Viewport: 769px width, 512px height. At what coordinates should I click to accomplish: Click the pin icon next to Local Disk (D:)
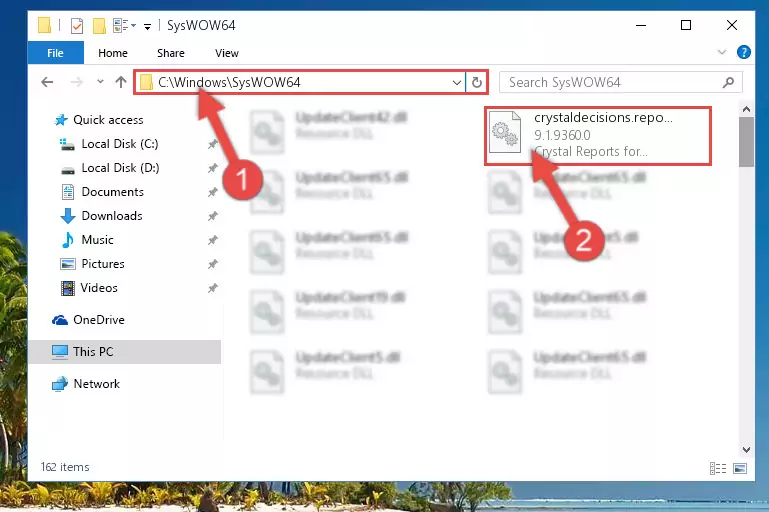(212, 168)
